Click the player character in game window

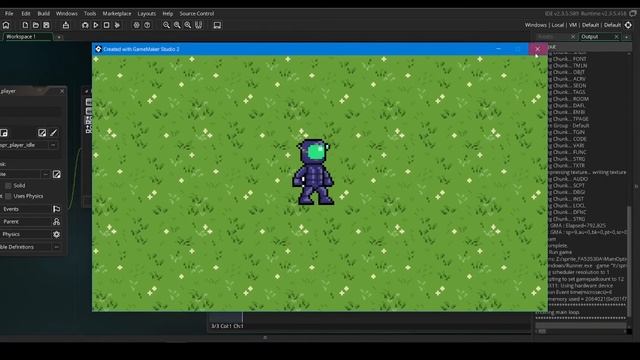(x=313, y=172)
